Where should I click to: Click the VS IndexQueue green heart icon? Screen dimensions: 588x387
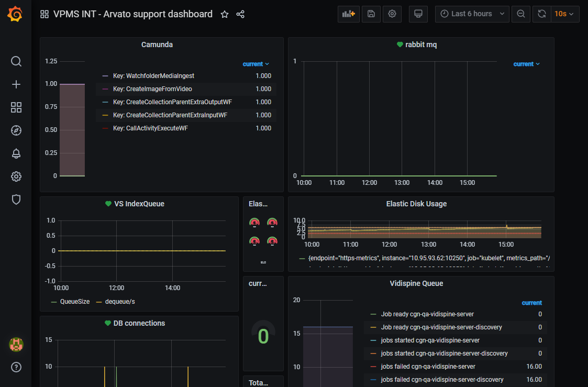click(x=108, y=204)
